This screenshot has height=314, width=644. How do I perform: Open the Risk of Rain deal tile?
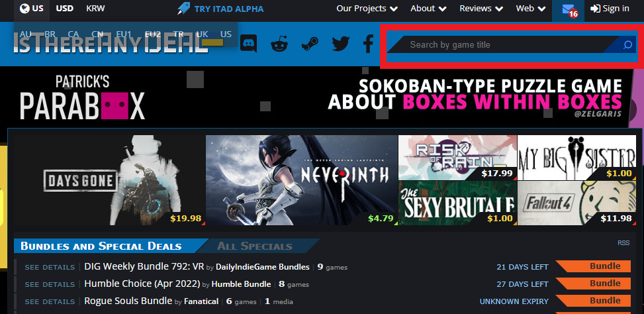click(457, 158)
